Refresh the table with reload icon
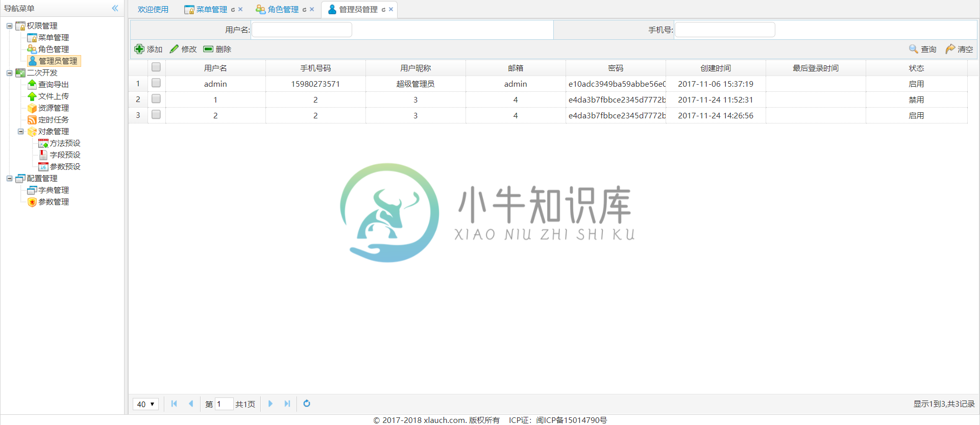 pyautogui.click(x=307, y=404)
